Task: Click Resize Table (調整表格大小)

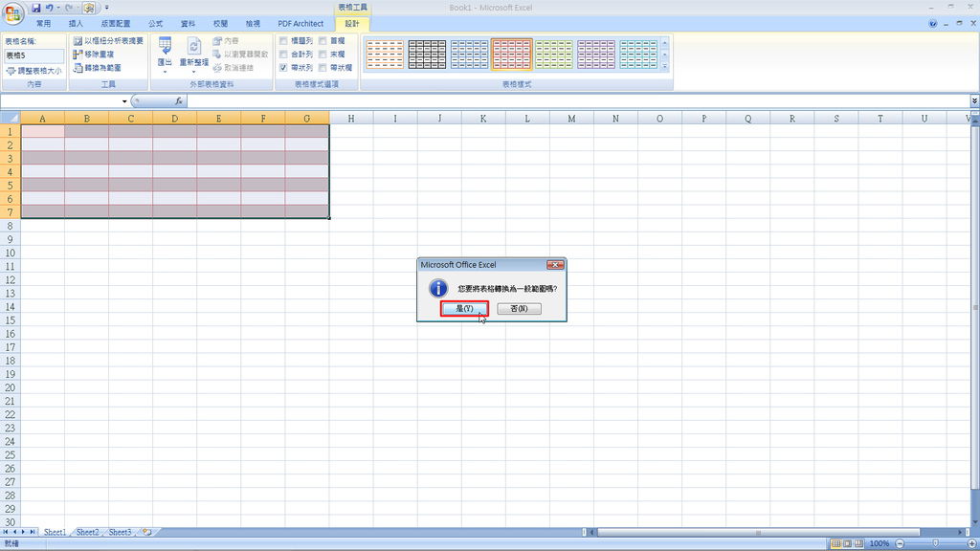Action: [33, 71]
